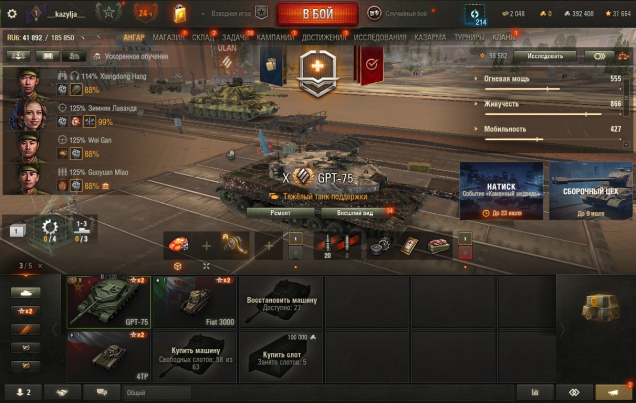Toggle Ускоренное обучение crew training

pos(131,56)
